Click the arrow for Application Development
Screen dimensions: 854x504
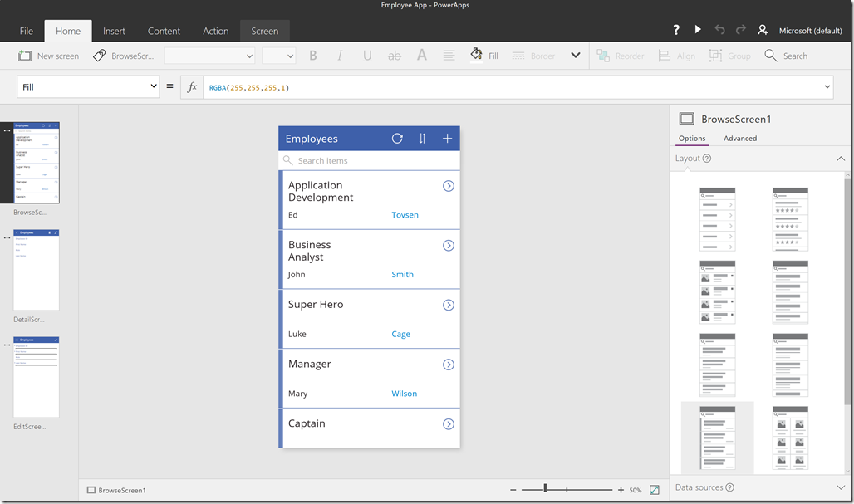click(x=449, y=186)
